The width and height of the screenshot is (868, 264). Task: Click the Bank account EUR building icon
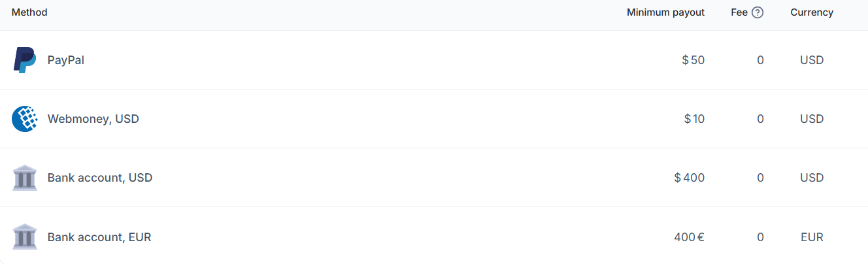(x=25, y=237)
